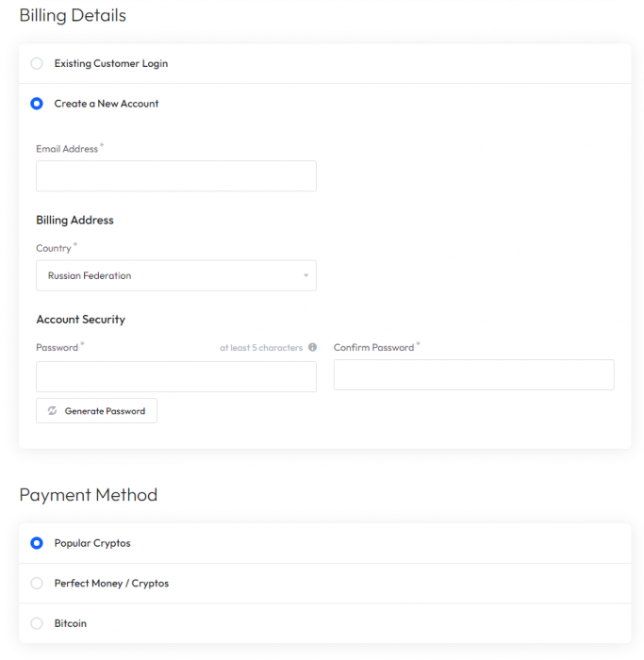Image resolution: width=644 pixels, height=660 pixels.
Task: Click the refresh icon in Generate Password
Action: coord(53,411)
